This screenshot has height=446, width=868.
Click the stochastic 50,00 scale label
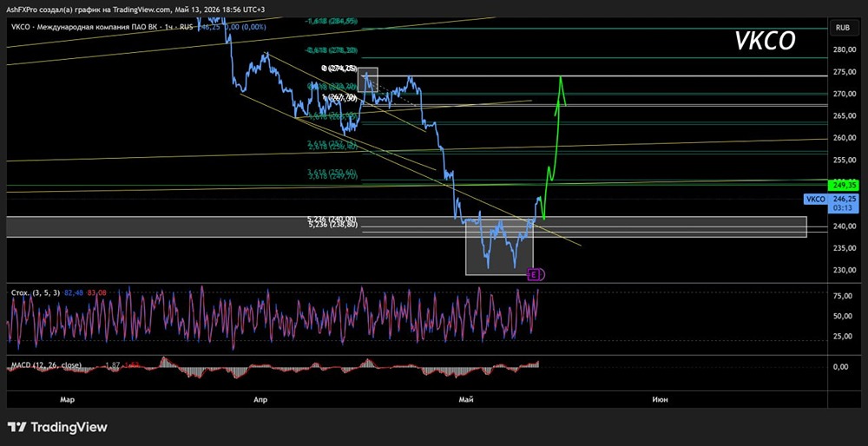click(843, 316)
